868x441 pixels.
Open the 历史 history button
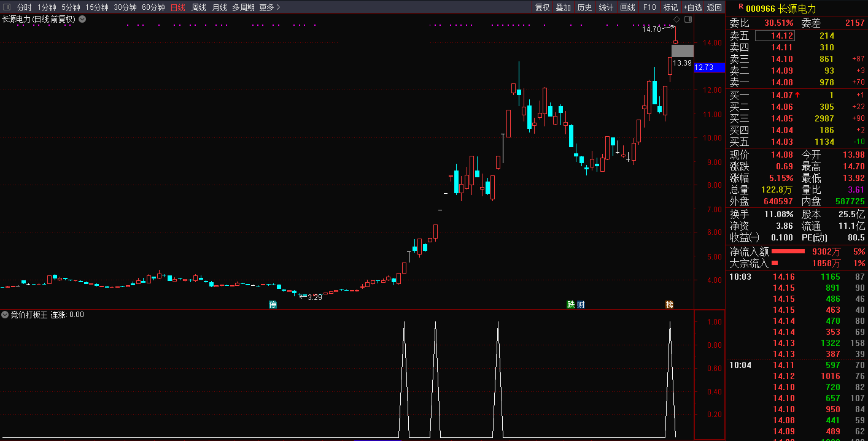[584, 7]
